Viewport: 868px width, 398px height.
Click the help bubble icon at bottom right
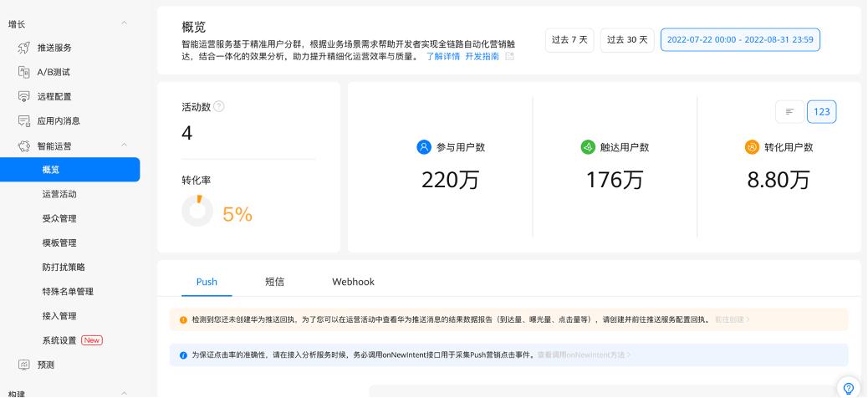point(848,388)
